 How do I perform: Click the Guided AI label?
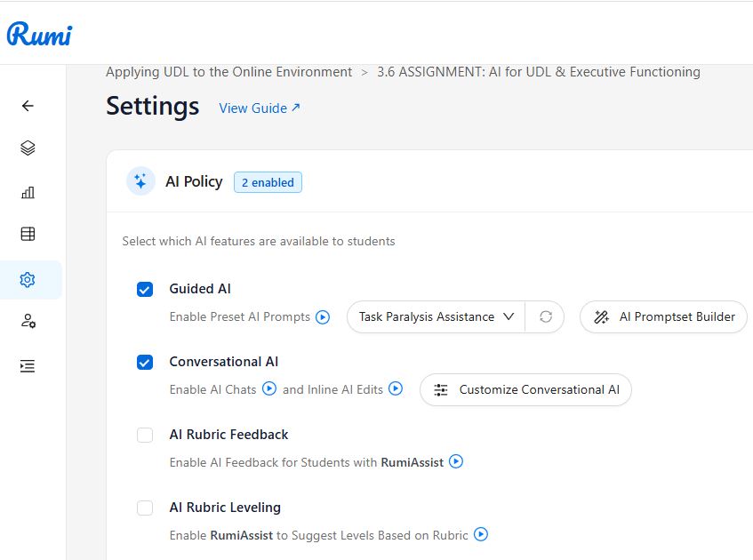200,289
